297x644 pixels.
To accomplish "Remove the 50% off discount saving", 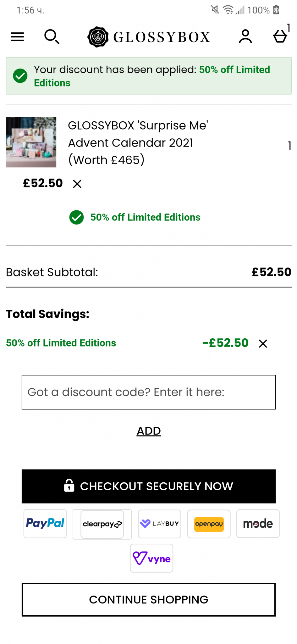I will point(263,344).
